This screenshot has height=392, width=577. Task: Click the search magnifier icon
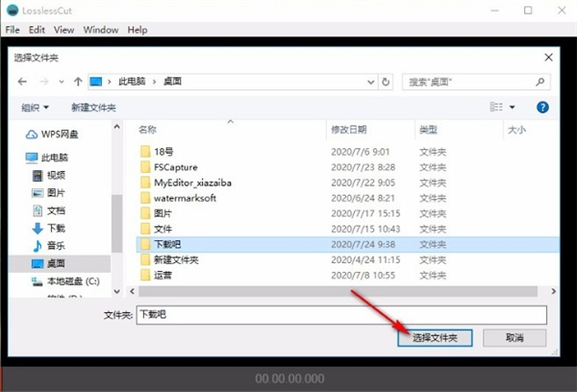click(x=545, y=83)
